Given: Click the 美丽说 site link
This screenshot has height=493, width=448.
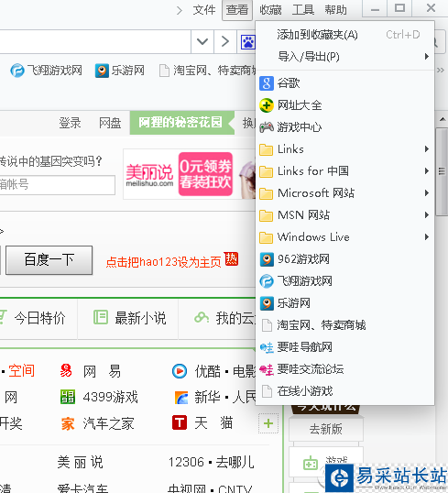Looking at the screenshot, I should click(81, 463).
